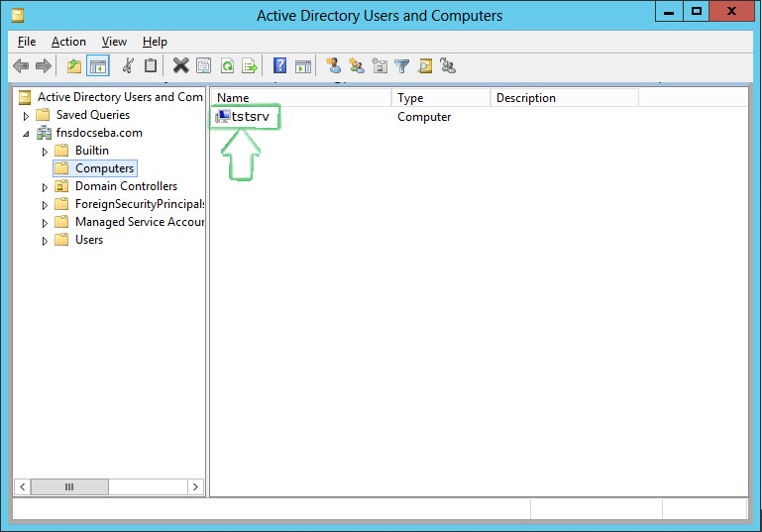Sort by the Name column header
The width and height of the screenshot is (762, 532).
click(x=297, y=98)
